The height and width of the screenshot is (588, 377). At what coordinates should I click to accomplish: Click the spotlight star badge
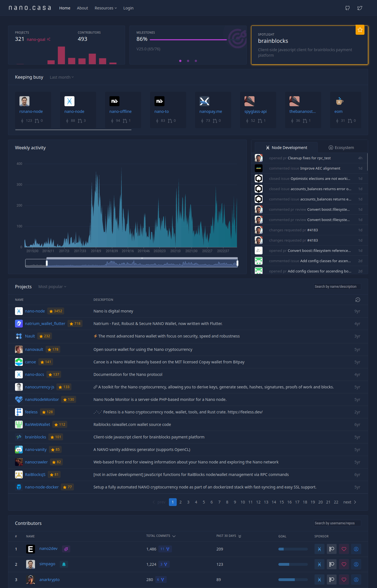pos(360,30)
